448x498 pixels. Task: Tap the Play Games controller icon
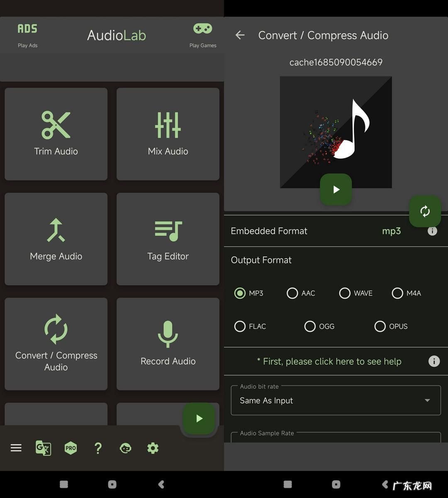pos(202,29)
